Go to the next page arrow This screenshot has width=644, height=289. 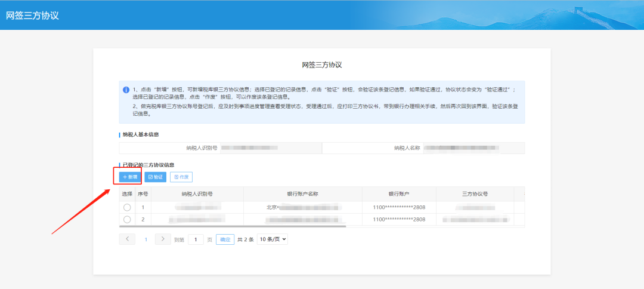(163, 239)
